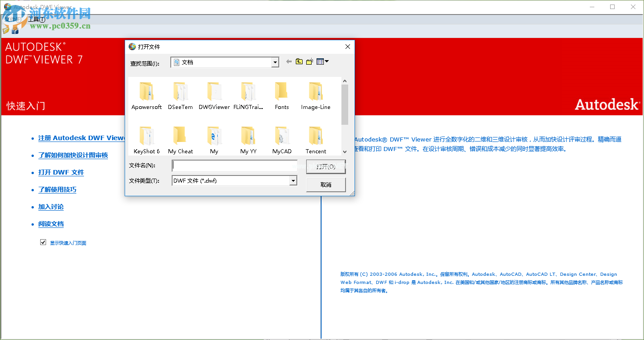Click the help question mark toolbar icon
The image size is (644, 340).
[15, 31]
